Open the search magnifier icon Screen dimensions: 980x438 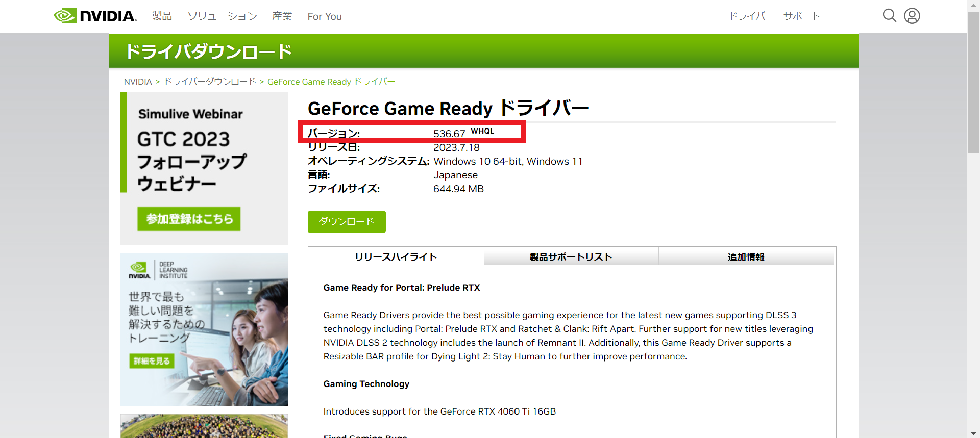click(890, 16)
